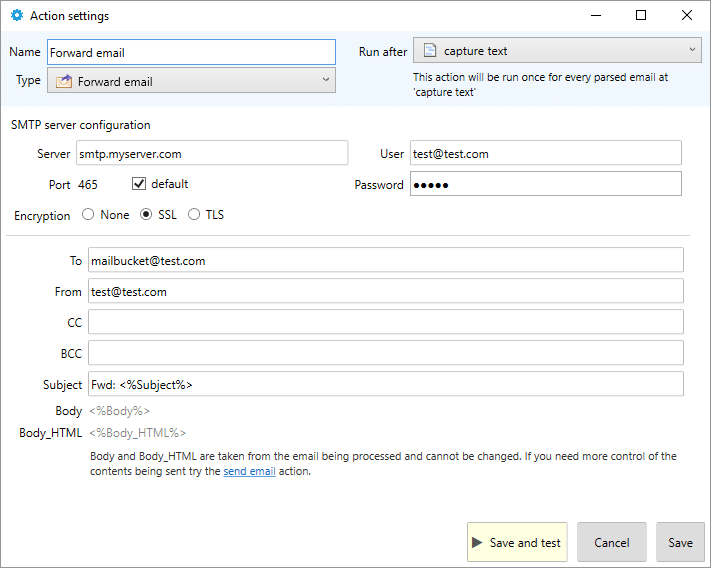Toggle the default port checkbox
The height and width of the screenshot is (568, 711).
(x=139, y=184)
